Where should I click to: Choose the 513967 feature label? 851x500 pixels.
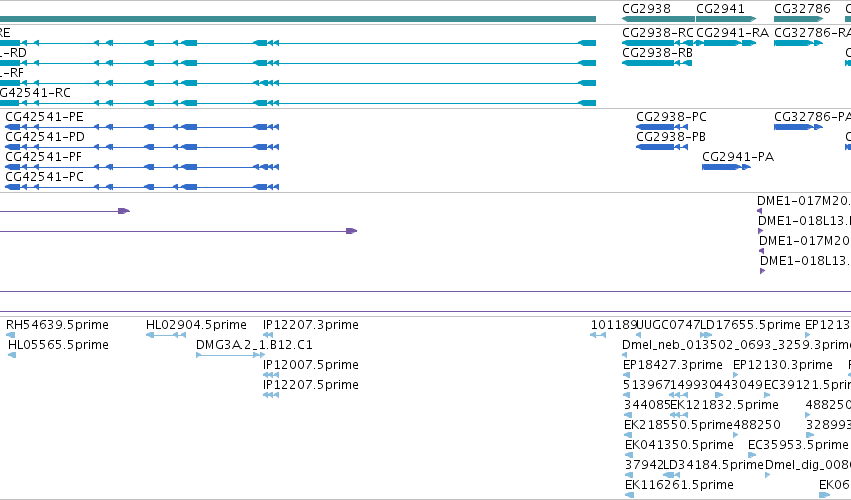tap(646, 385)
